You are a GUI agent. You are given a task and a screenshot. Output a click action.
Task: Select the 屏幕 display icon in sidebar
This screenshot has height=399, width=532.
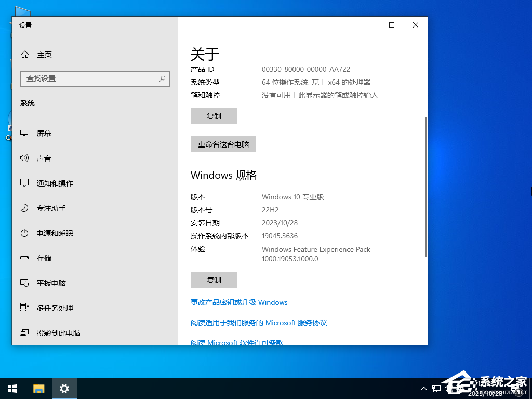pyautogui.click(x=24, y=133)
